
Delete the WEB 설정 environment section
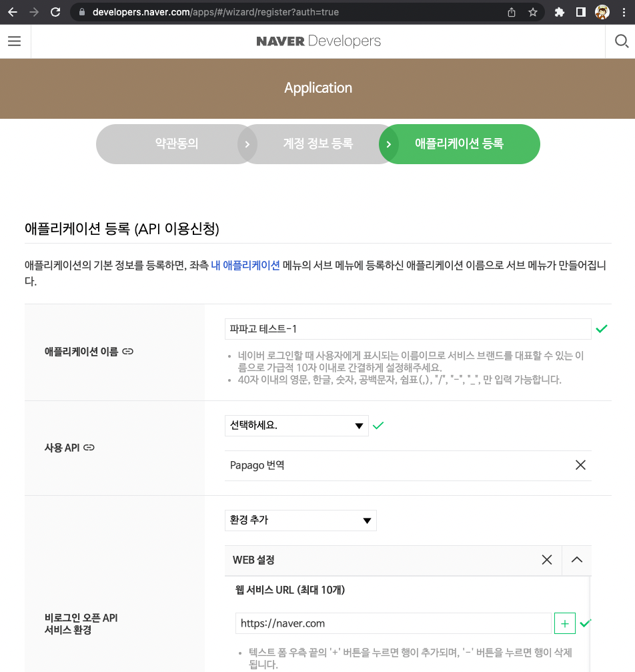click(547, 560)
